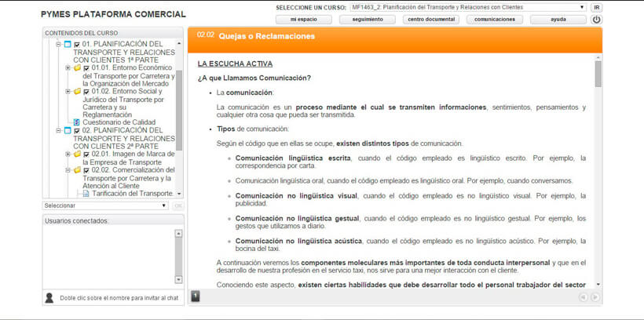Go to previous page arrow icon

pos(583,297)
